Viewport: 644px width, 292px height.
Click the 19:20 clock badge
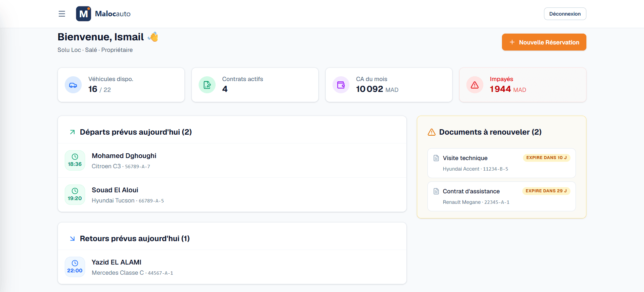coord(75,195)
